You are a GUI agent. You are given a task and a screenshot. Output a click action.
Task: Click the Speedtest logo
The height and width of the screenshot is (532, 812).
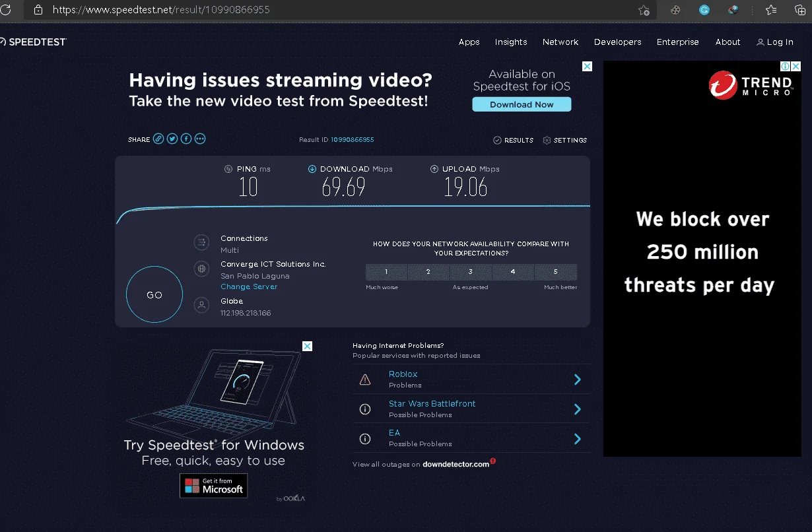click(x=33, y=42)
